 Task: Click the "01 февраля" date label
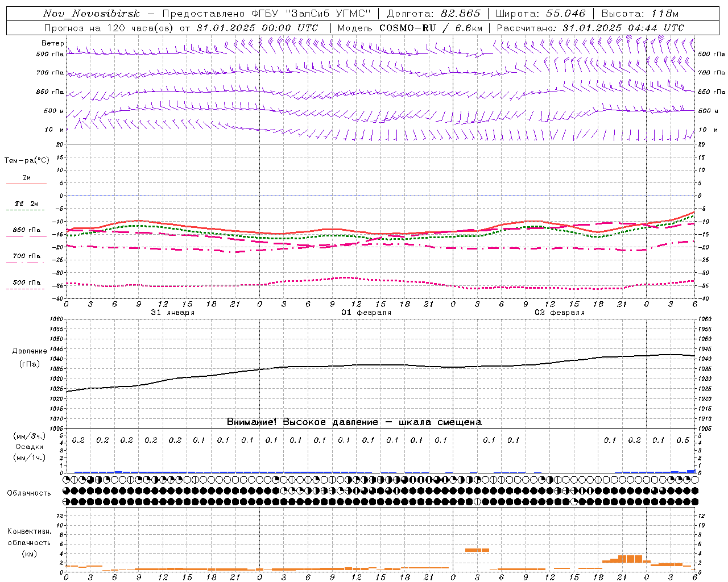366,313
